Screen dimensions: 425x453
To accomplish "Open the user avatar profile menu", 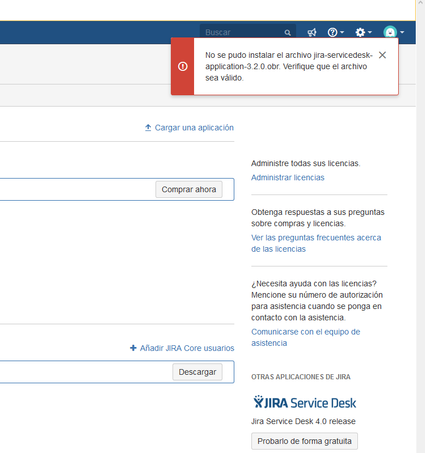I will pos(394,32).
